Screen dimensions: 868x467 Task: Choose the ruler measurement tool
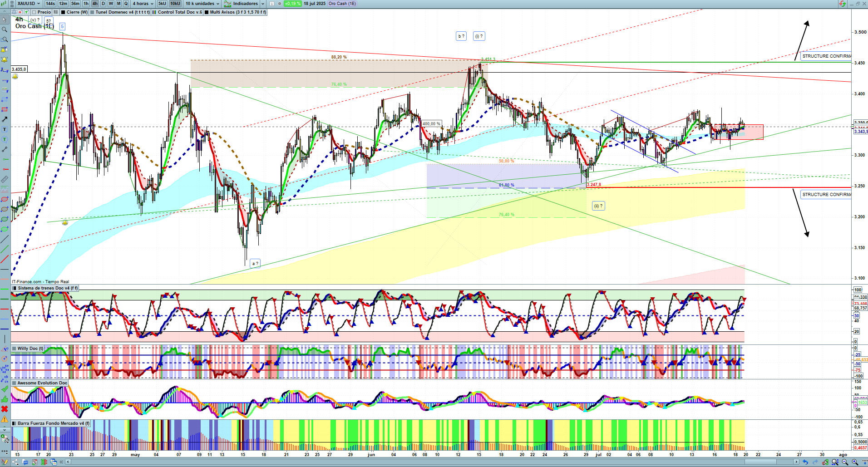[x=5, y=179]
